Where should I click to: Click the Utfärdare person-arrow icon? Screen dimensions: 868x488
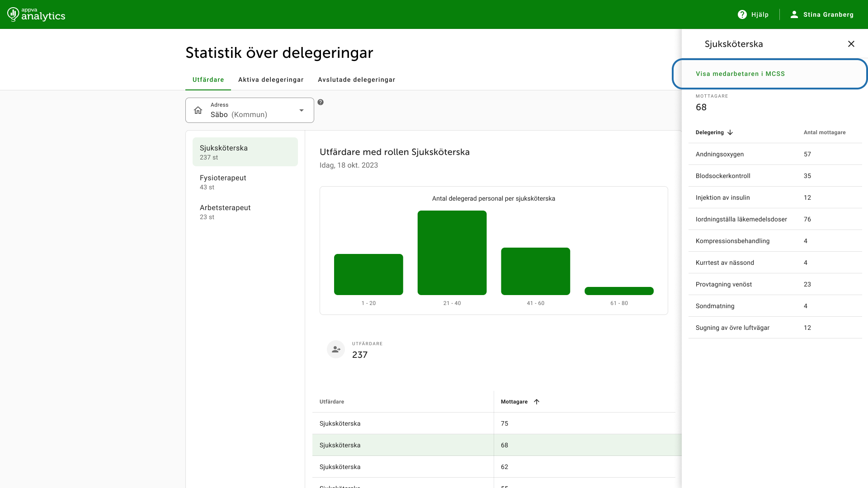[336, 349]
